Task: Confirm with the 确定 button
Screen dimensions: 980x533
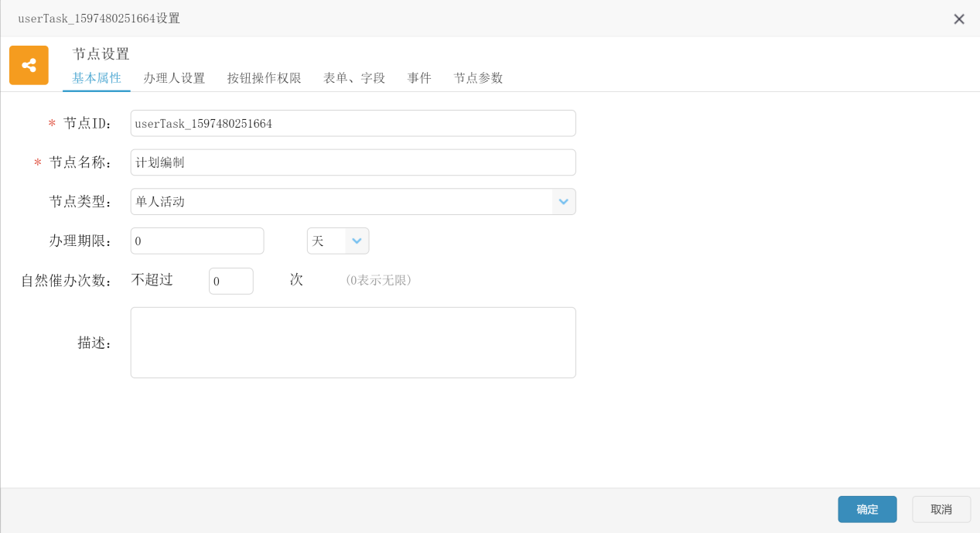Action: [x=867, y=509]
